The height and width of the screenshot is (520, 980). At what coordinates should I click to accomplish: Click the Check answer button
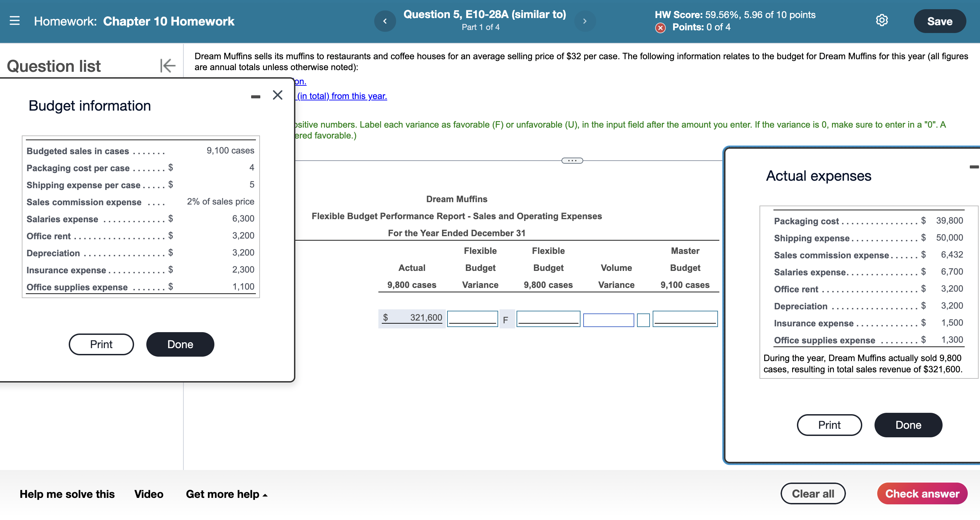[922, 493]
